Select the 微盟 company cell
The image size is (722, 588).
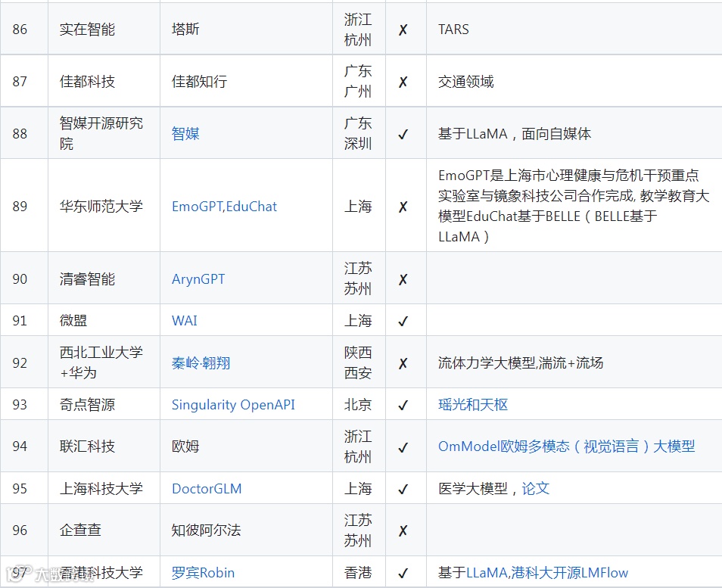click(x=104, y=320)
